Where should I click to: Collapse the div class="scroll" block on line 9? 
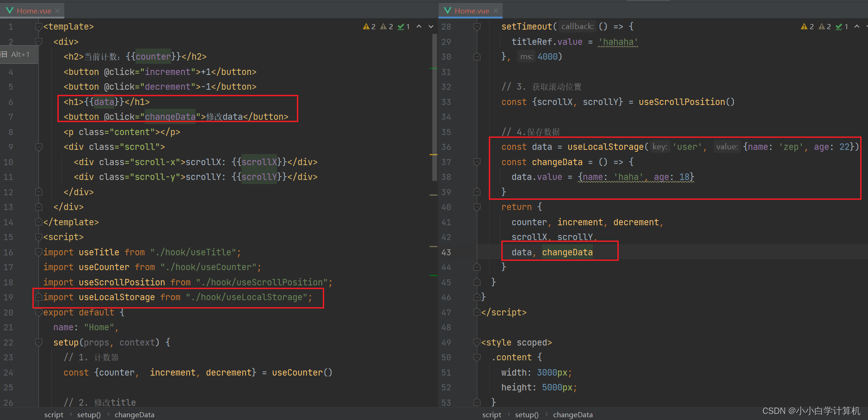39,147
